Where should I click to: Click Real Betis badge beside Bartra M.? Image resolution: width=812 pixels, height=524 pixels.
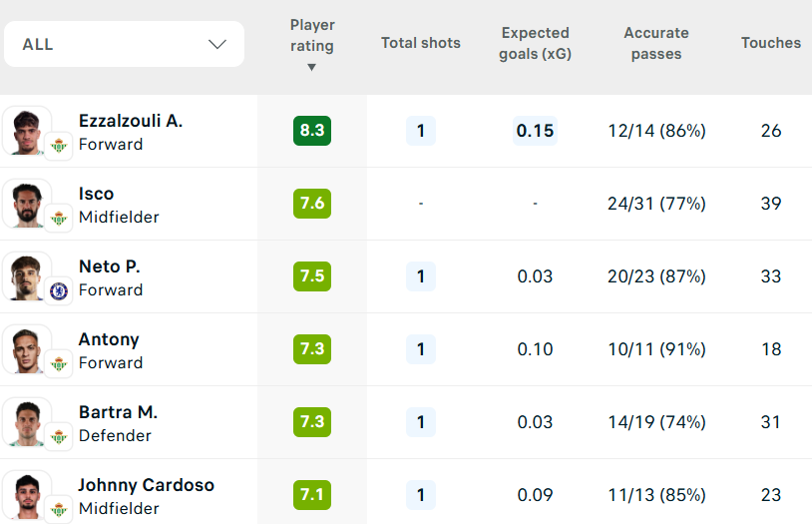[x=59, y=437]
